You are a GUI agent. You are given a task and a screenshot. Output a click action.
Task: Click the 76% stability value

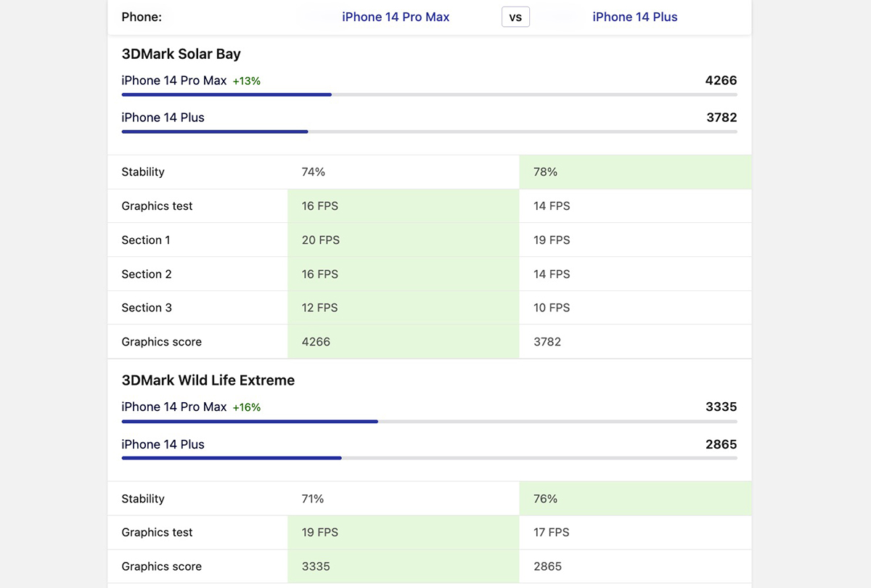coord(546,499)
